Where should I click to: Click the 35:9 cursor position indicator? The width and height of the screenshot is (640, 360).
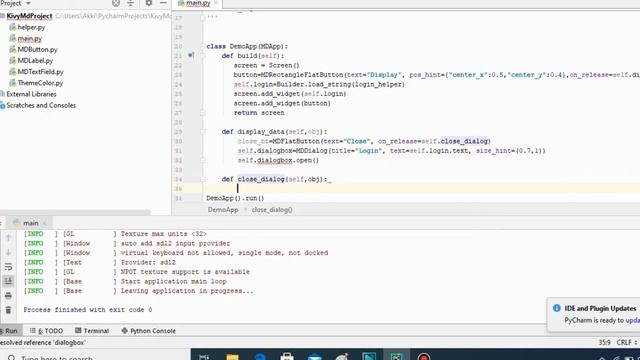tap(604, 342)
